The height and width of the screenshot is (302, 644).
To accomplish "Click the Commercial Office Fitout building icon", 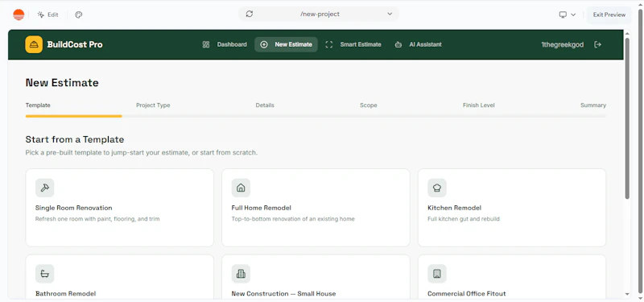I will click(437, 274).
